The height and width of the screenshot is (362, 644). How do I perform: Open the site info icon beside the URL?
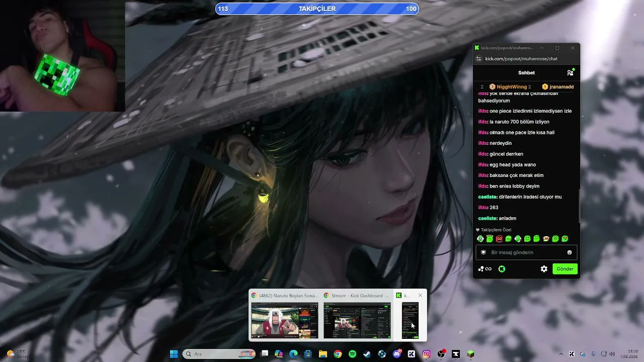(x=478, y=59)
